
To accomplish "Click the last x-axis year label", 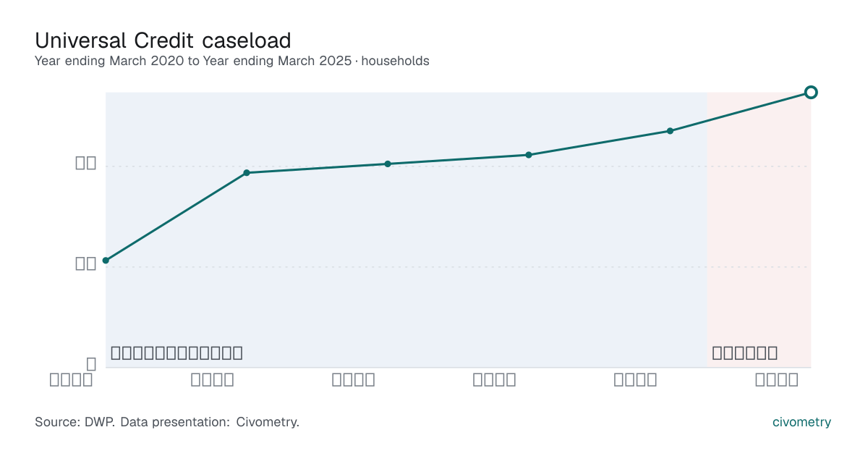I will 777,380.
